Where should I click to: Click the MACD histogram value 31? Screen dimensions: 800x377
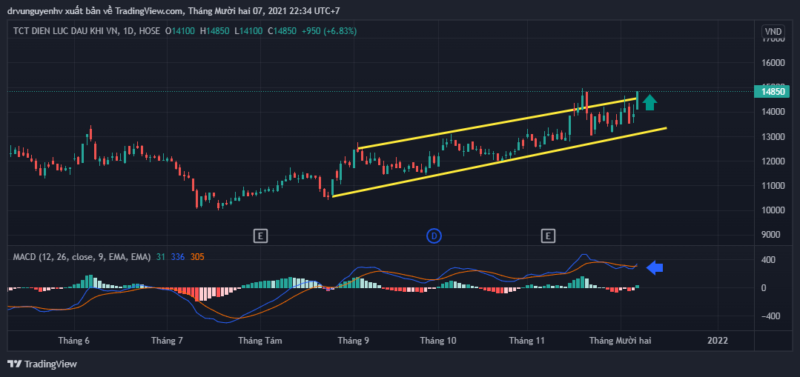(x=160, y=258)
